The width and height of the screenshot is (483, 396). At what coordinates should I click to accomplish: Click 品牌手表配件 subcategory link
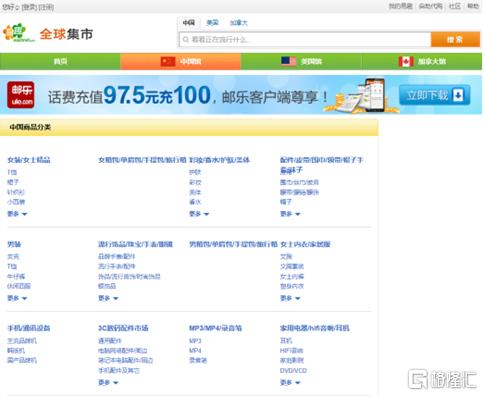tap(116, 257)
